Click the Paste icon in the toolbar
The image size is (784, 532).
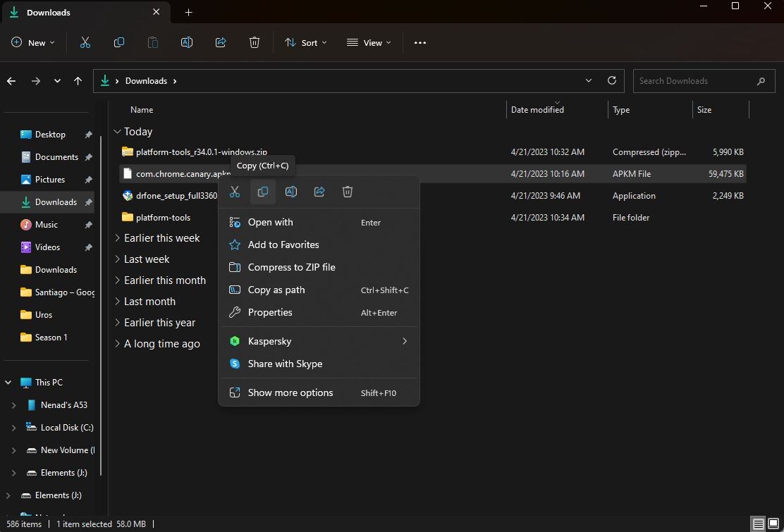(153, 42)
